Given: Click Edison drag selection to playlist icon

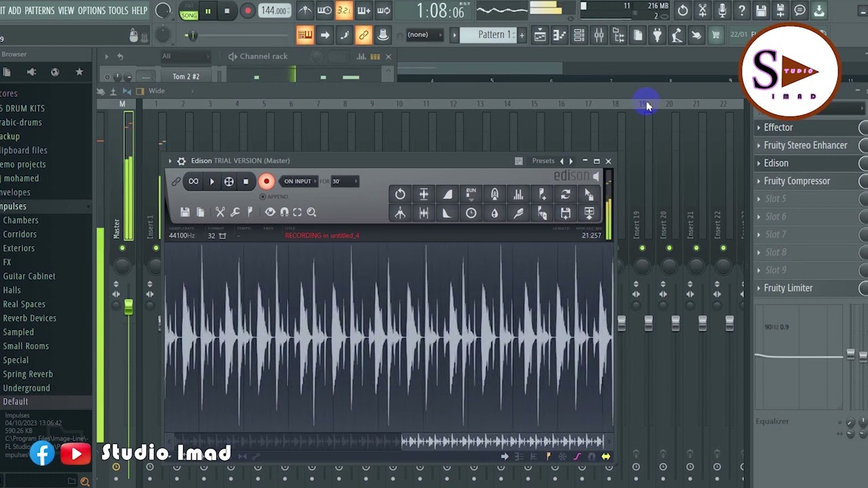Looking at the screenshot, I should (589, 195).
